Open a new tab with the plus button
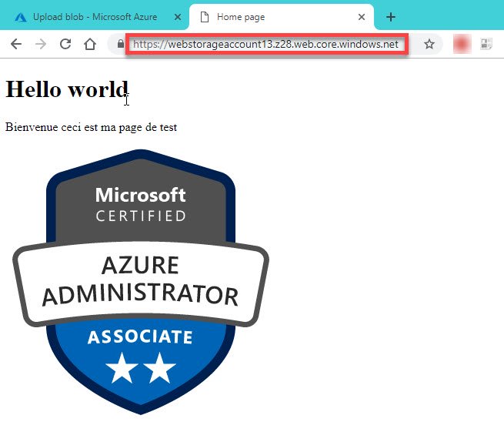Screen dimensions: 504x432 tap(391, 17)
